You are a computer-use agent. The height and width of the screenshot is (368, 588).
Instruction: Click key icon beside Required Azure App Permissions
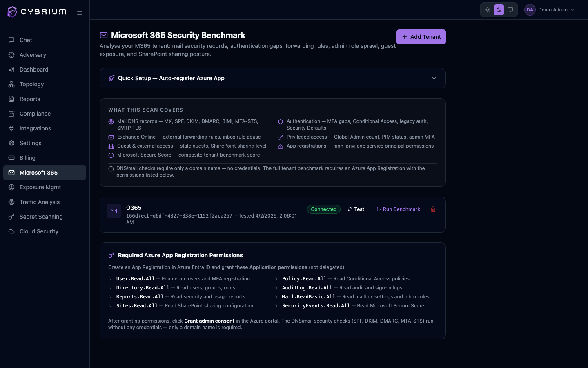(111, 255)
